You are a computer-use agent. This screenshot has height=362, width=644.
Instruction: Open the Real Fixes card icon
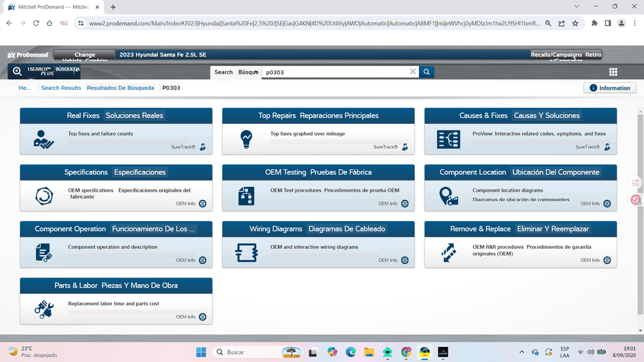click(44, 140)
